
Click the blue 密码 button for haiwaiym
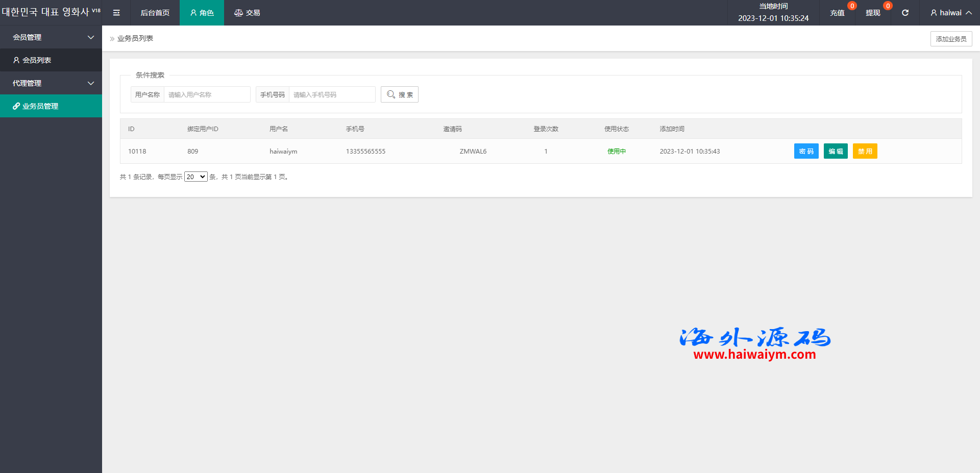click(x=806, y=151)
